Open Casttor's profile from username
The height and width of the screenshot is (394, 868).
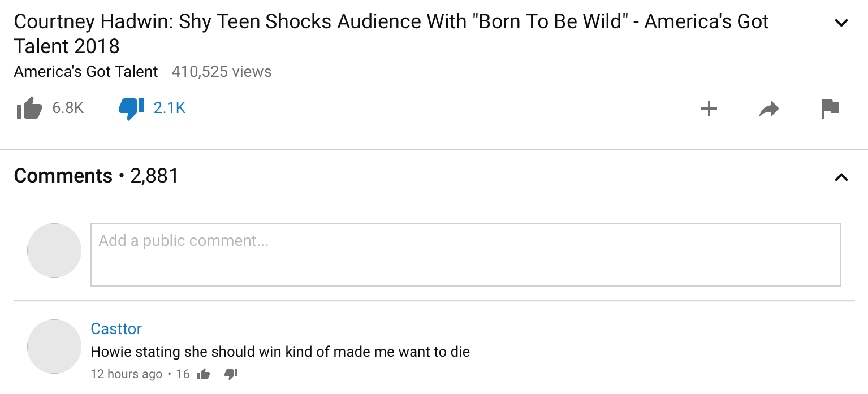(116, 328)
